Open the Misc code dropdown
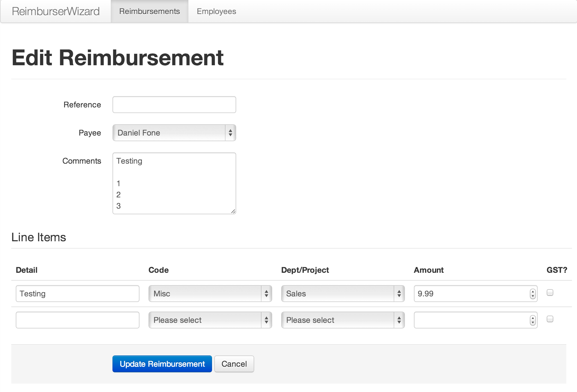 210,294
